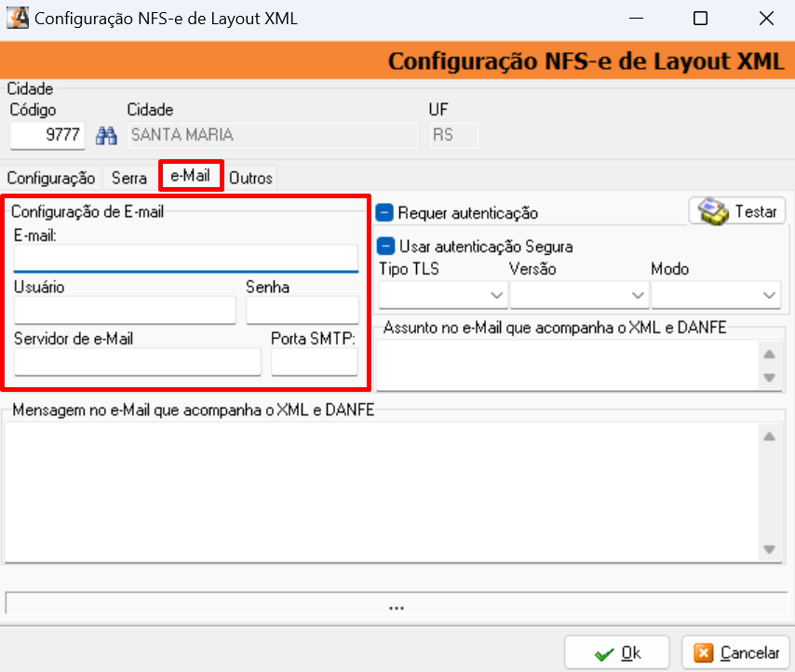Click the Testar button
This screenshot has width=795, height=672.
pyautogui.click(x=736, y=211)
